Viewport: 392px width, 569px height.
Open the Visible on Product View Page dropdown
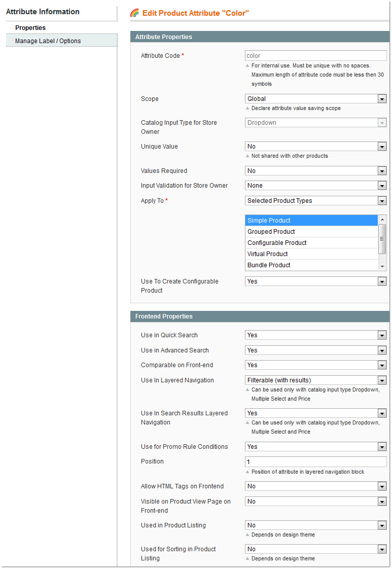(315, 501)
